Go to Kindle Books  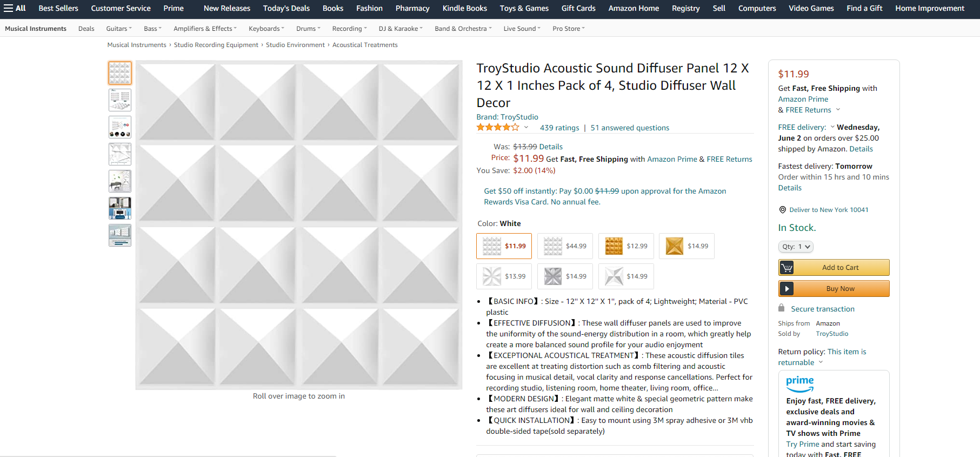[x=464, y=8]
